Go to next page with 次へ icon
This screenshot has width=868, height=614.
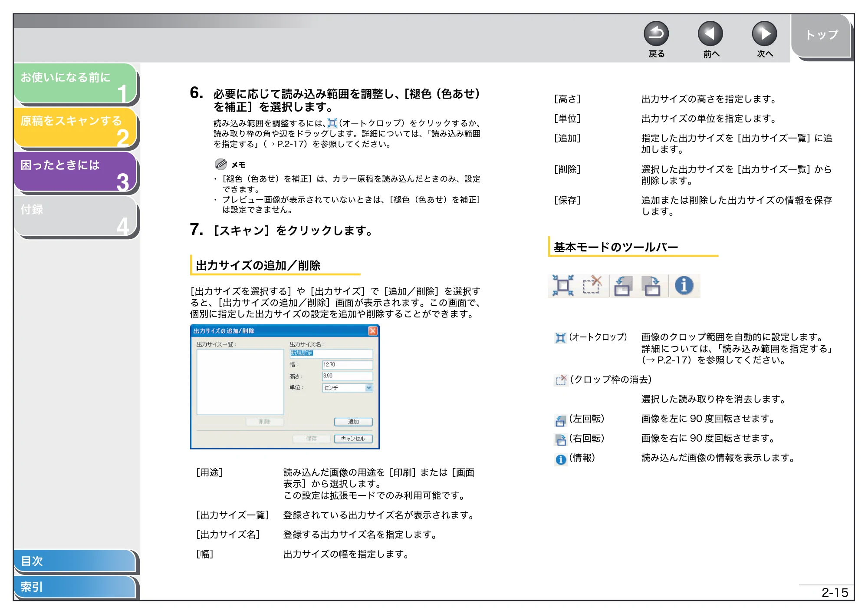pyautogui.click(x=764, y=33)
